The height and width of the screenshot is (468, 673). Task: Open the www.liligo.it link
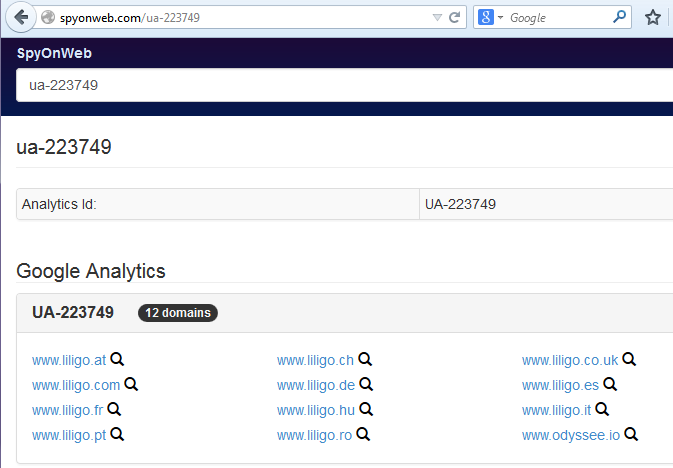[x=556, y=410]
